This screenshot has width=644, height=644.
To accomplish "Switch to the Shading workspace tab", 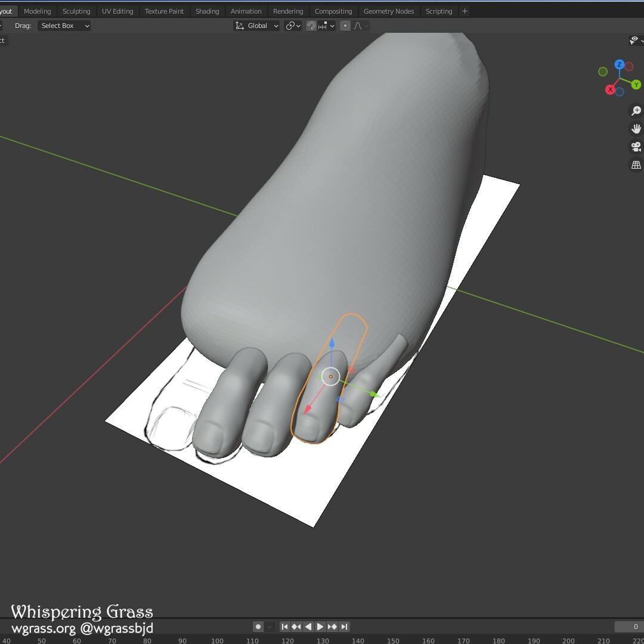I will (x=208, y=11).
